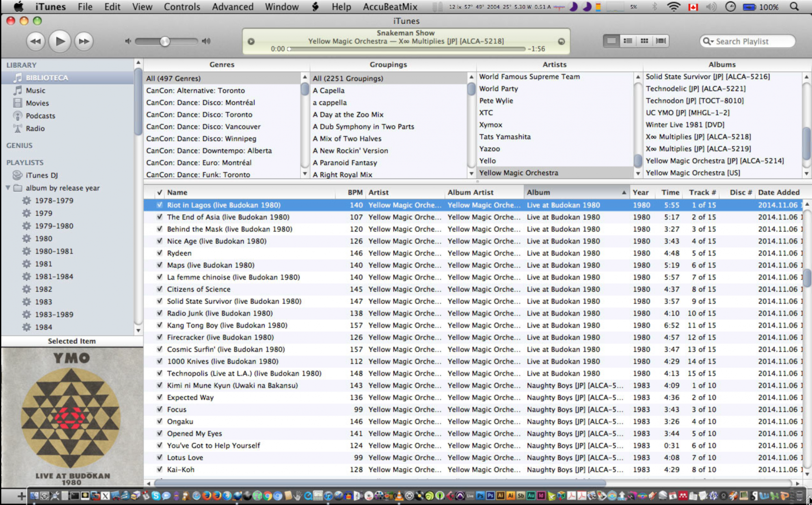812x505 pixels.
Task: Uncheck Expected Way track checkbox
Action: pyautogui.click(x=160, y=398)
